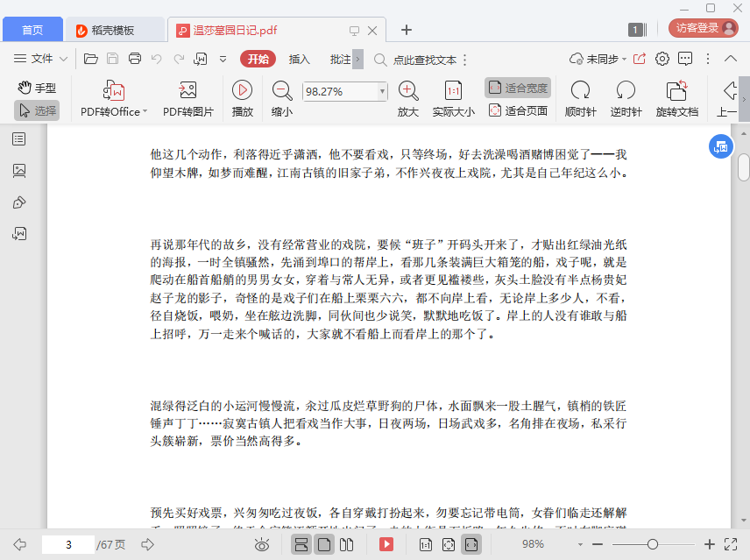Click 旋转文档 rotate document
This screenshot has height=560, width=750.
pyautogui.click(x=676, y=98)
